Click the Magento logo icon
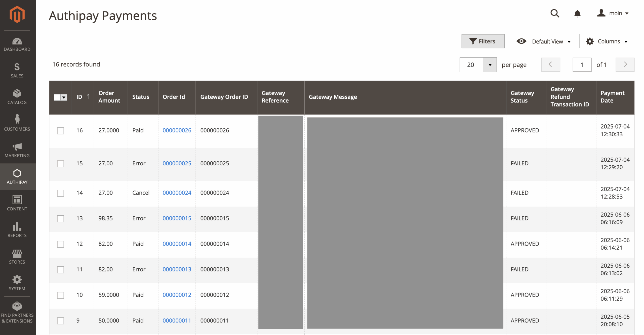The width and height of the screenshot is (644, 335). (x=17, y=14)
